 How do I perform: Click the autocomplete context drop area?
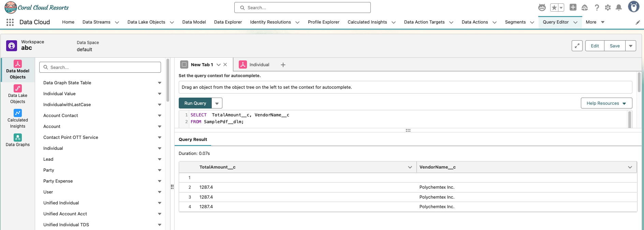[405, 87]
